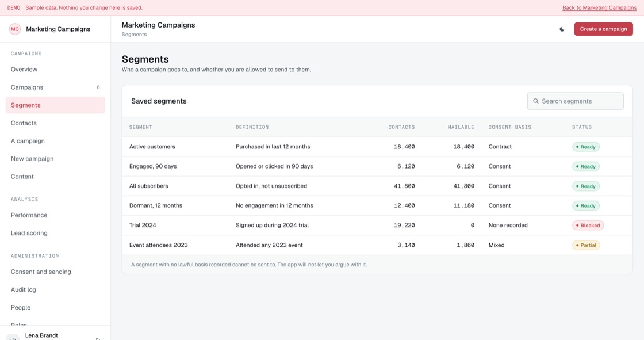The height and width of the screenshot is (340, 644).
Task: Click the Segment column header
Action: coord(140,127)
